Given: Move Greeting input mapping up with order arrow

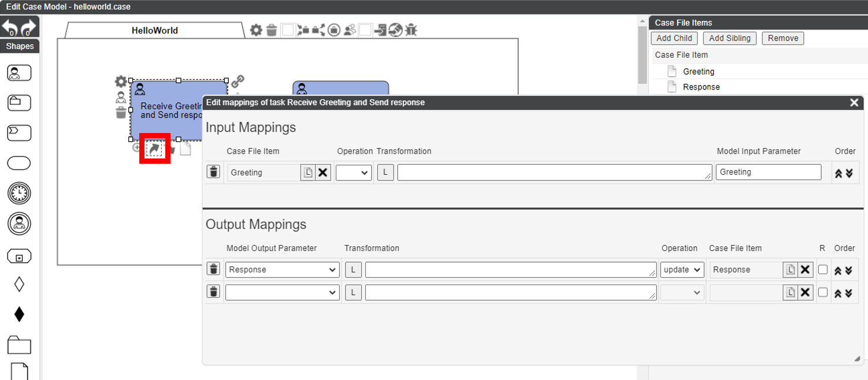Looking at the screenshot, I should [839, 172].
